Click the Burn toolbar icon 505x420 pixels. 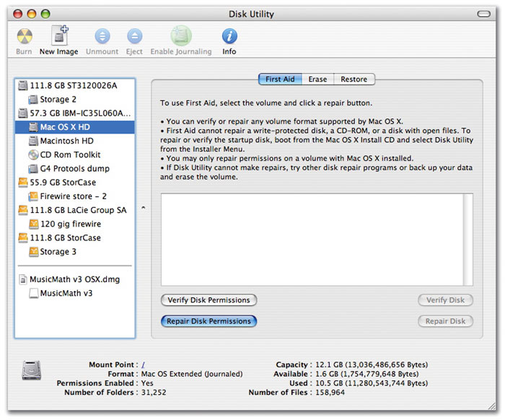click(25, 36)
